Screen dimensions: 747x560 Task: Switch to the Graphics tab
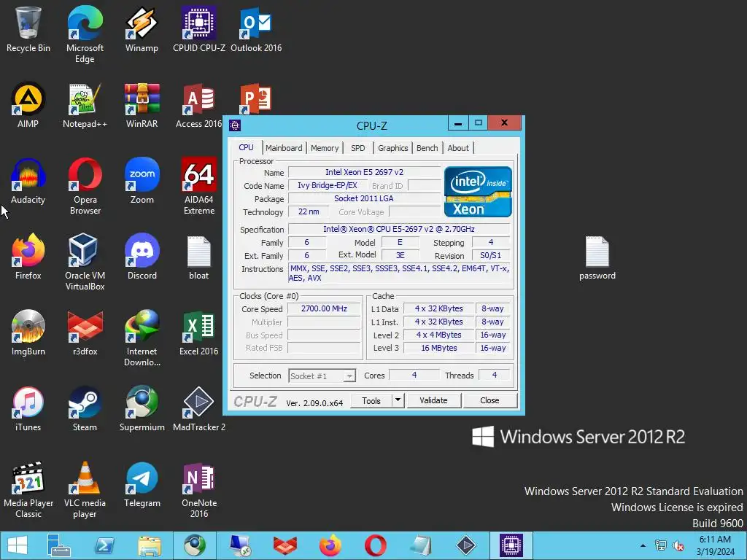392,148
